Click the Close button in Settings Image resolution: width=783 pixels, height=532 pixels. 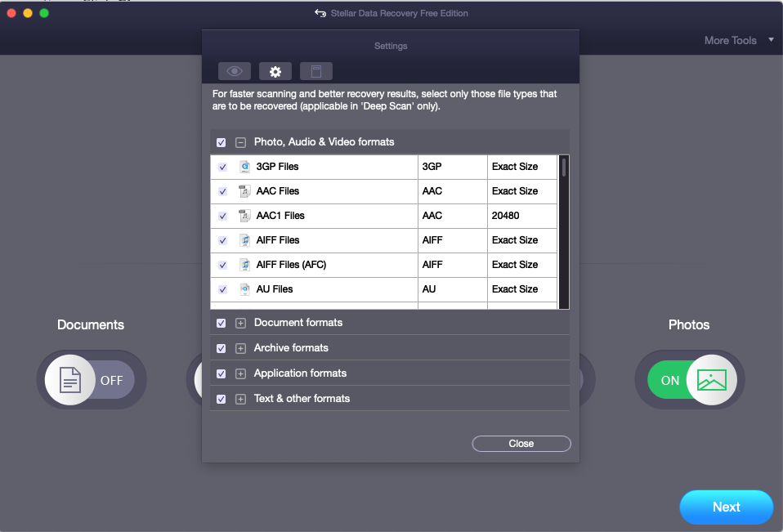click(x=521, y=444)
